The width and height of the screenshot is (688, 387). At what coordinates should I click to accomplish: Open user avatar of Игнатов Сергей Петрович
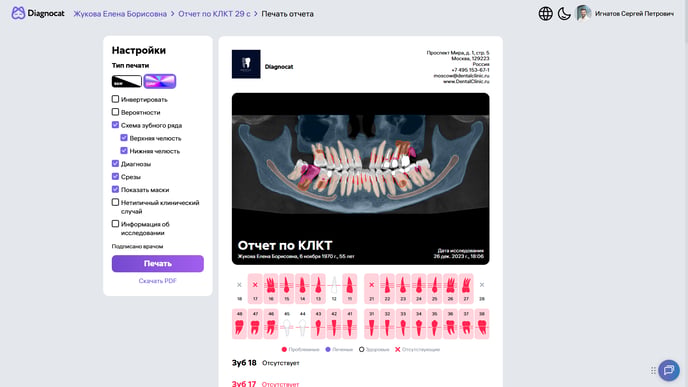[x=583, y=14]
